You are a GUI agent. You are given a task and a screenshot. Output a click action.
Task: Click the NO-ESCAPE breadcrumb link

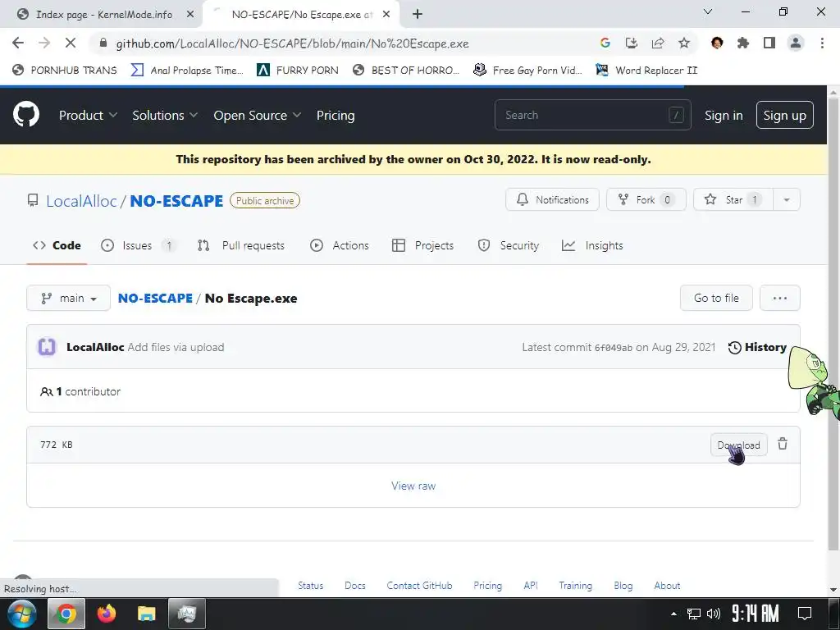155,299
